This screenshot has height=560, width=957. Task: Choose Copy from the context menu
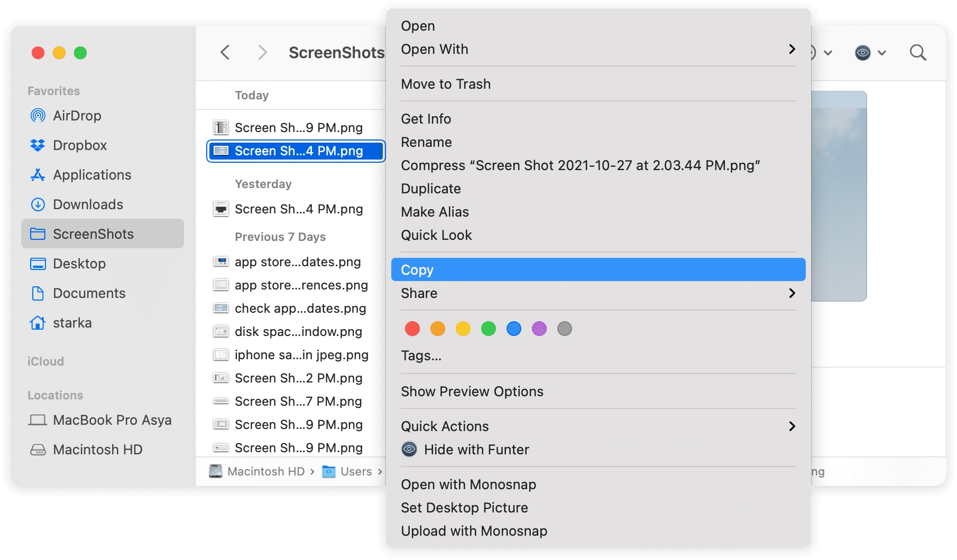pos(417,270)
